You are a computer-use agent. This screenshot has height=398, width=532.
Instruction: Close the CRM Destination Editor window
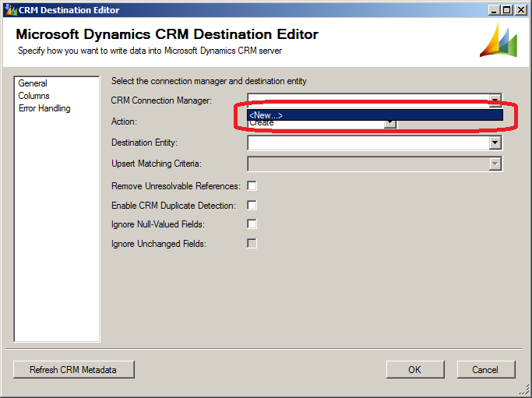[521, 10]
